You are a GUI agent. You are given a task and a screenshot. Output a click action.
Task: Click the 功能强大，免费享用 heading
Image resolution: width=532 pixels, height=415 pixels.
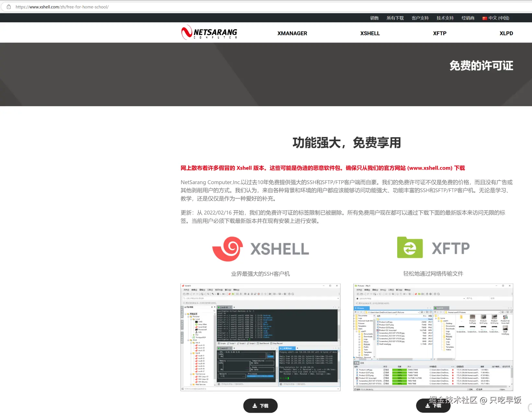347,143
